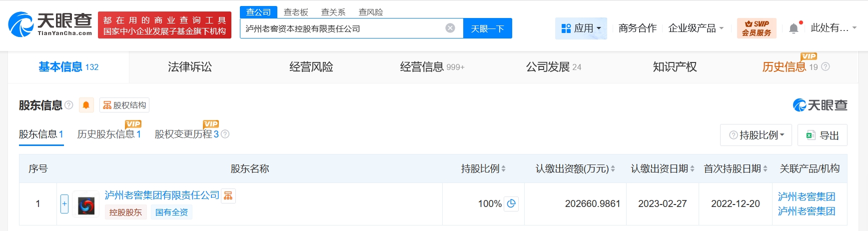Switch to the 法律诉讼 tab
The image size is (868, 231).
click(190, 67)
